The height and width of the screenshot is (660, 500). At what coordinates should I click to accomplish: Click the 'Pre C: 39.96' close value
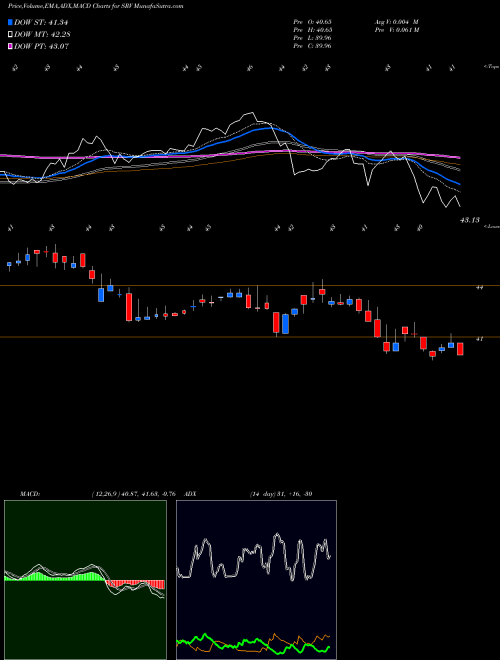tap(312, 46)
